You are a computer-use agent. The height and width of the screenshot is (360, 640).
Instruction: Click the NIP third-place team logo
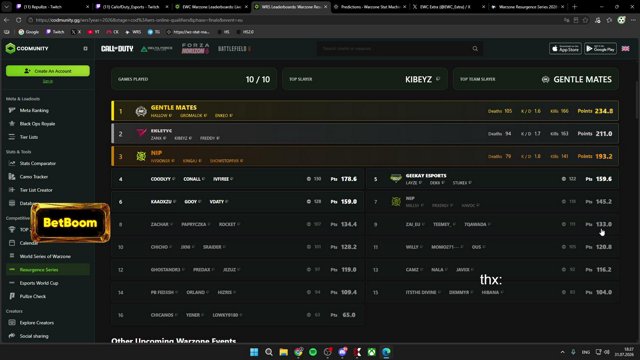tap(141, 156)
